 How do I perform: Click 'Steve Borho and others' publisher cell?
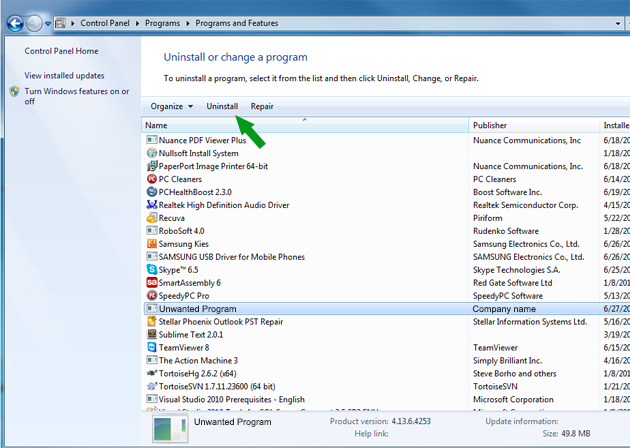[x=514, y=373]
